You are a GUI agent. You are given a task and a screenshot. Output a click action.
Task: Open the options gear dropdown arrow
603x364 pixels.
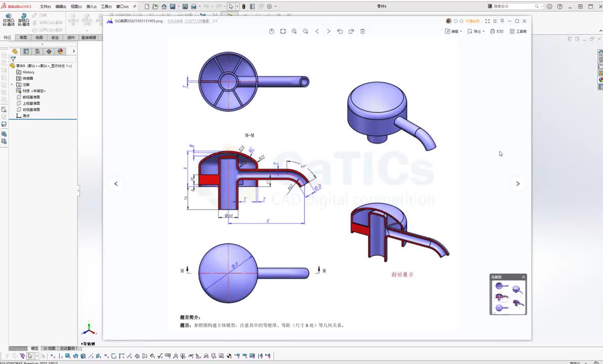[x=275, y=7]
